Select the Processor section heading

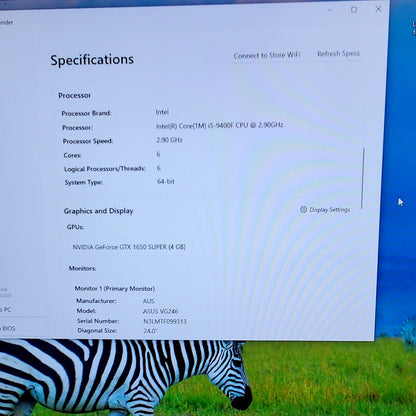click(75, 95)
